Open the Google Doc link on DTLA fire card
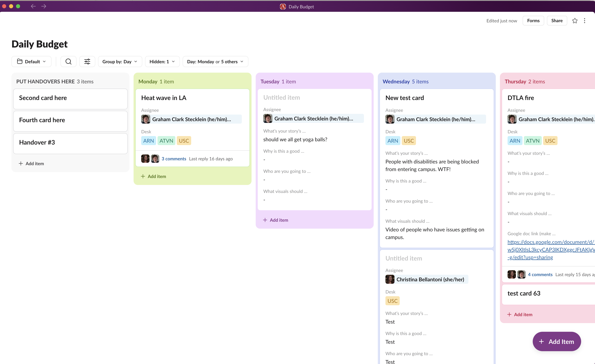Image resolution: width=595 pixels, height=364 pixels. 551,249
